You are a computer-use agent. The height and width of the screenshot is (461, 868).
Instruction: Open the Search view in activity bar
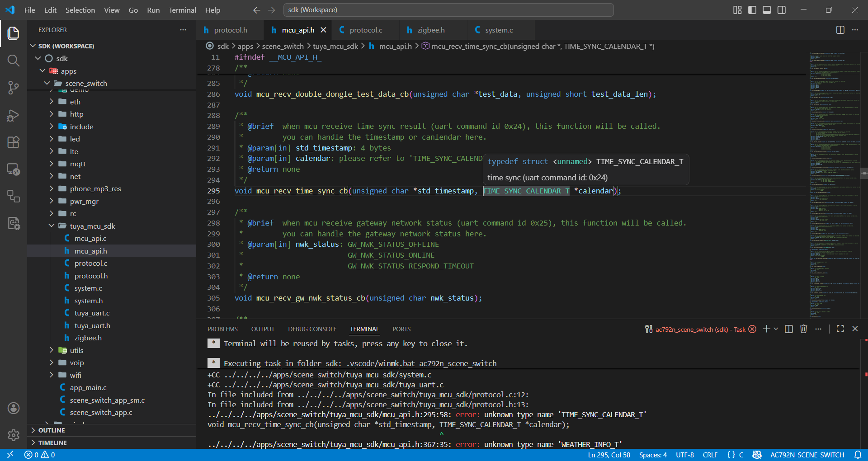pos(13,61)
